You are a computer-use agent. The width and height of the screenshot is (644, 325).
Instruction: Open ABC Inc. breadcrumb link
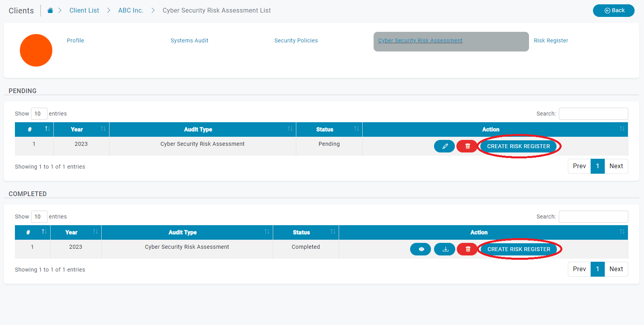[131, 11]
